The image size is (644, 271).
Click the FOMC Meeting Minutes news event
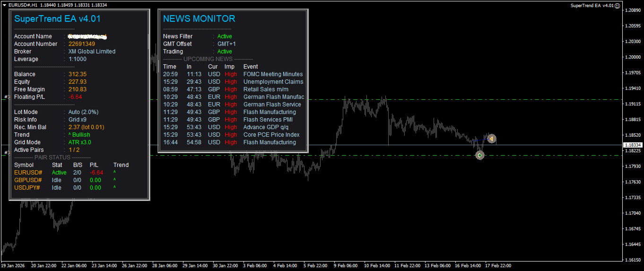pos(273,74)
